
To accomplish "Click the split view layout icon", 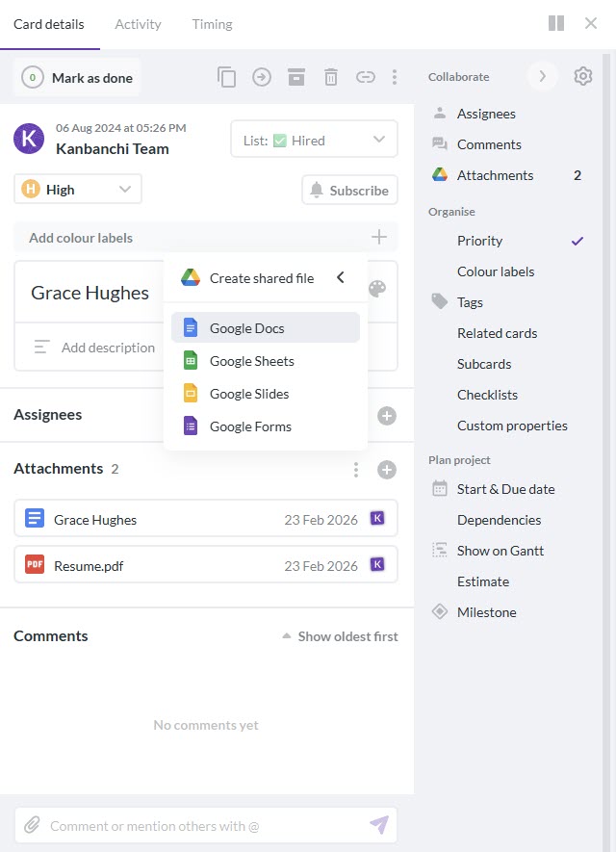I will click(x=556, y=23).
